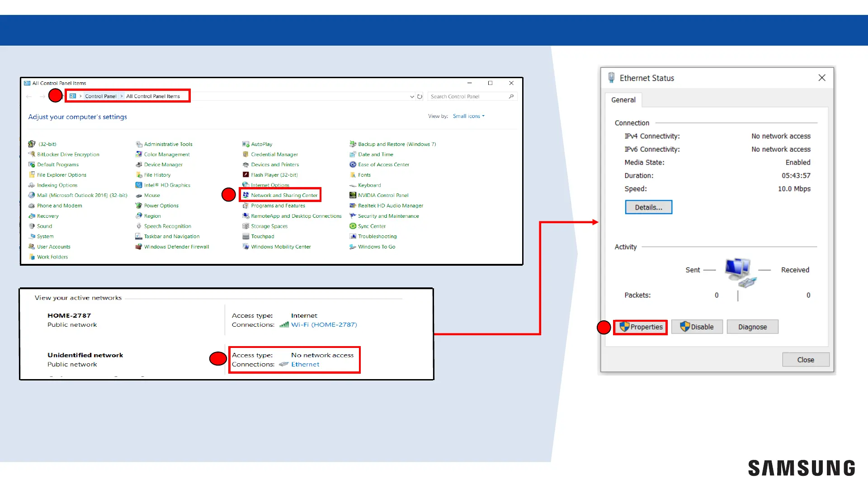Open the Wi-Fi (HOME-2787) connection link
868x488 pixels.
click(324, 324)
